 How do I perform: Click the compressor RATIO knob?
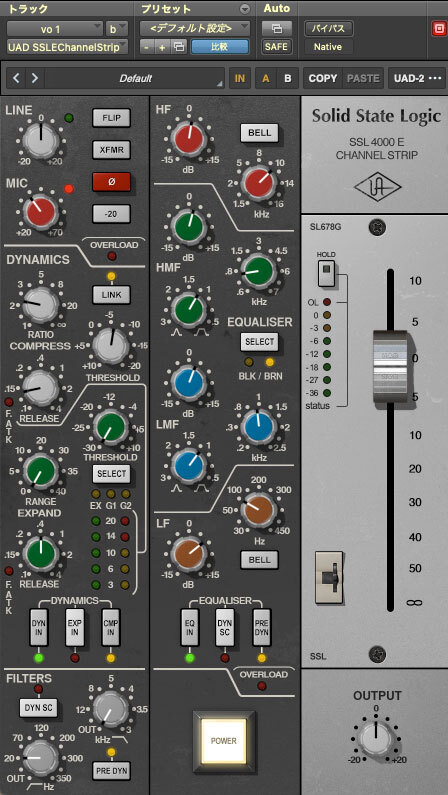pos(41,304)
